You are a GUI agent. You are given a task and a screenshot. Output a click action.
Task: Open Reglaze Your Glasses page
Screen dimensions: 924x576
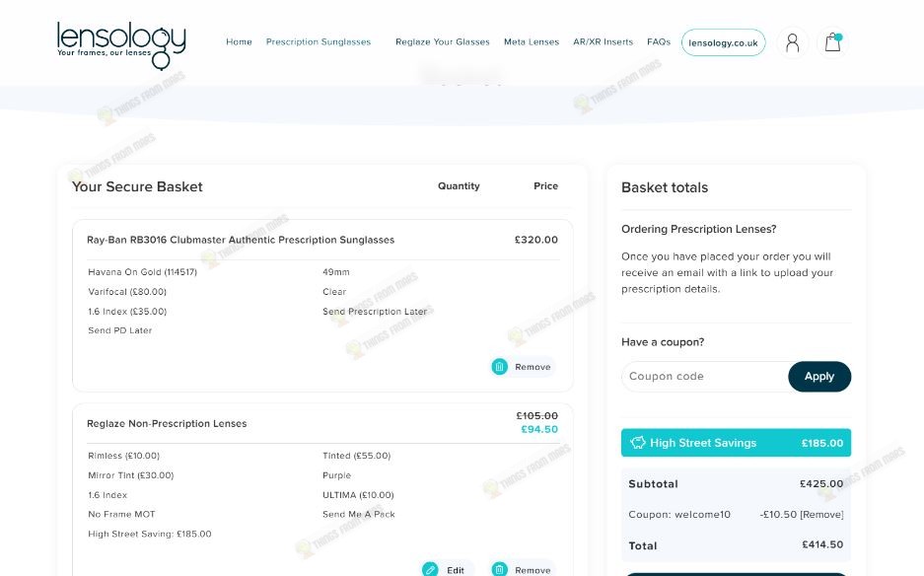tap(443, 41)
